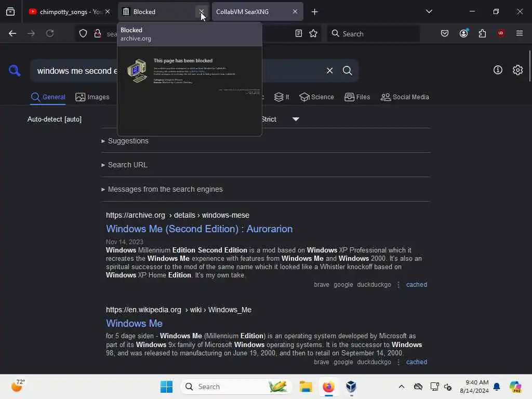This screenshot has width=532, height=399.
Task: Open Firefox View tab list icon
Action: pos(10,11)
